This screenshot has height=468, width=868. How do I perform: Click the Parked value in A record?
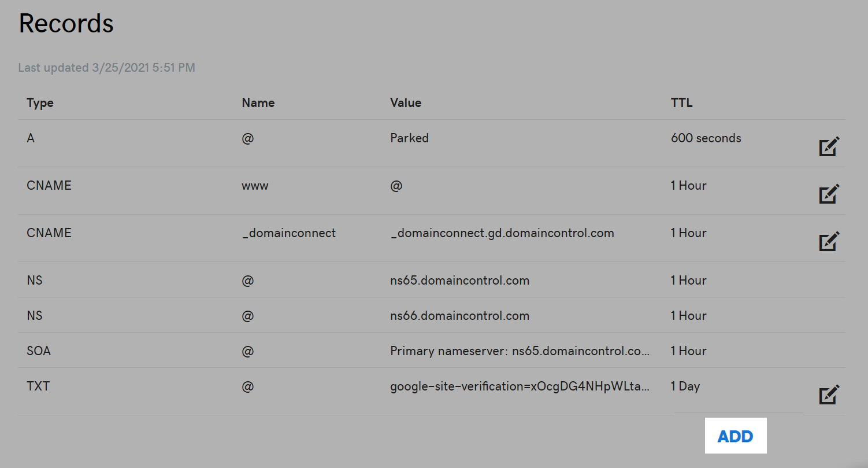409,138
